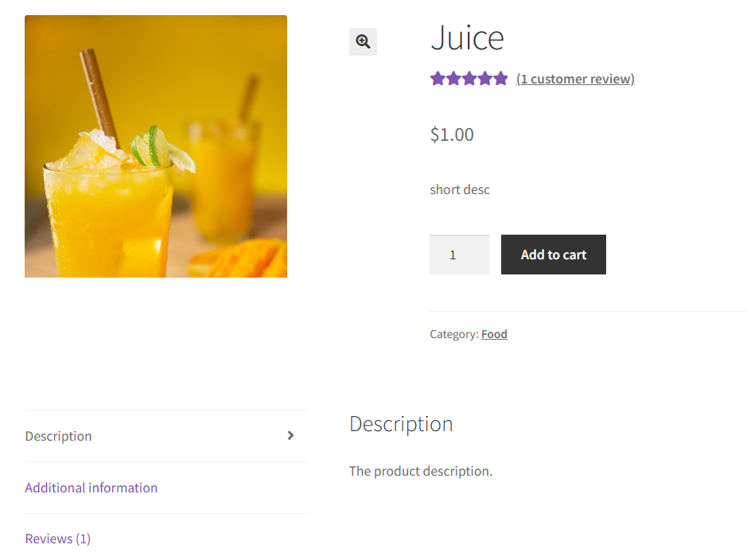
Task: Click the third purple rating star
Action: pos(469,78)
